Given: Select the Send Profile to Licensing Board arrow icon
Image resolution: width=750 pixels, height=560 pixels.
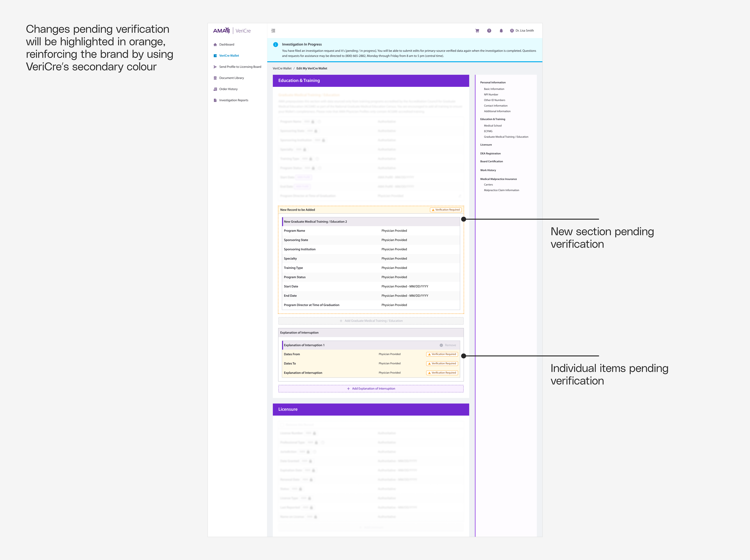Looking at the screenshot, I should coord(215,67).
